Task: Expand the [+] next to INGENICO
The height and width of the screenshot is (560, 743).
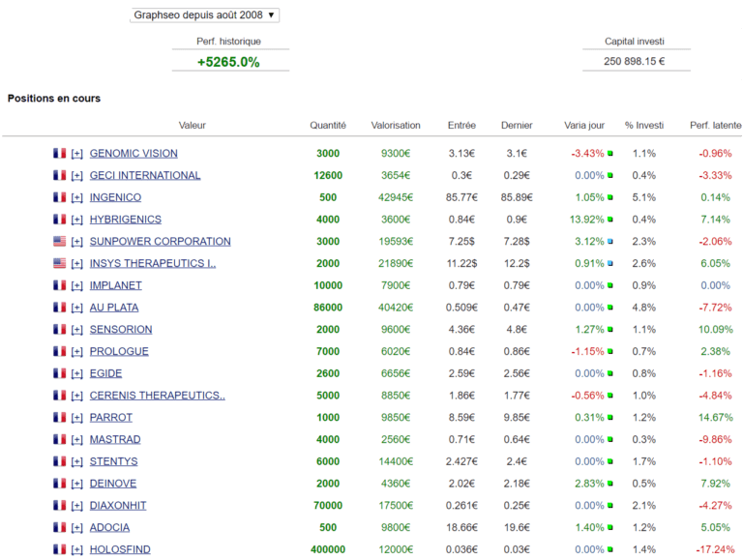Action: click(77, 198)
